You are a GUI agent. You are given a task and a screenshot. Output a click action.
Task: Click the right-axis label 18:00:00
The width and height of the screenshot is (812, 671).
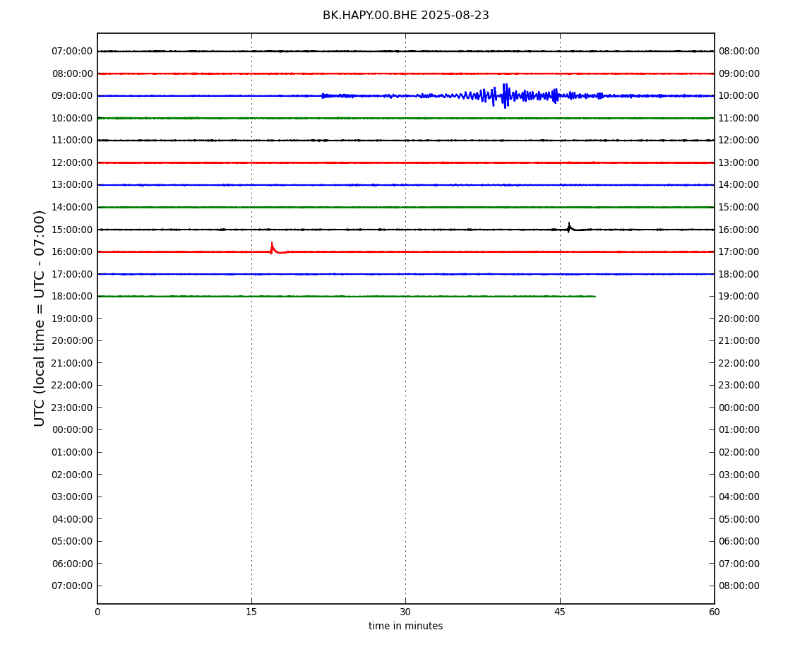739,274
